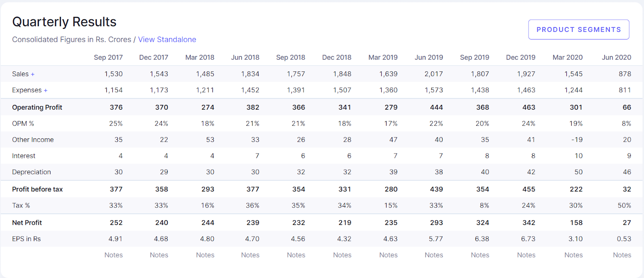The width and height of the screenshot is (644, 278).
Task: Open Notes for Jun 2019
Action: click(x=434, y=255)
